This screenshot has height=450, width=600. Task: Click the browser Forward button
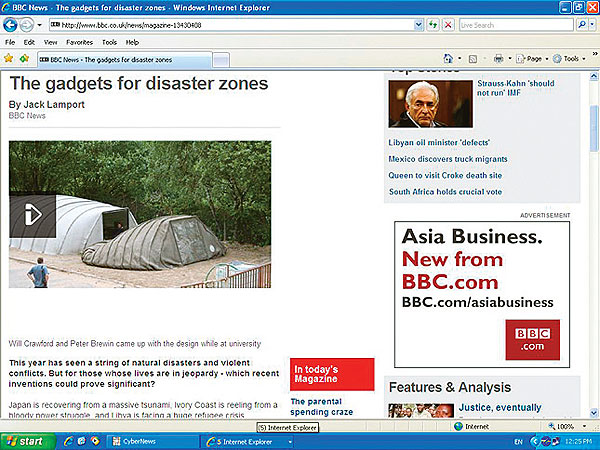(x=26, y=25)
